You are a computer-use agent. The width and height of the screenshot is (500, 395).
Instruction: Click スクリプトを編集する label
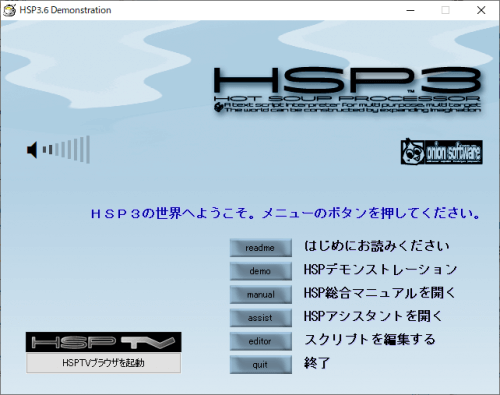(x=370, y=339)
